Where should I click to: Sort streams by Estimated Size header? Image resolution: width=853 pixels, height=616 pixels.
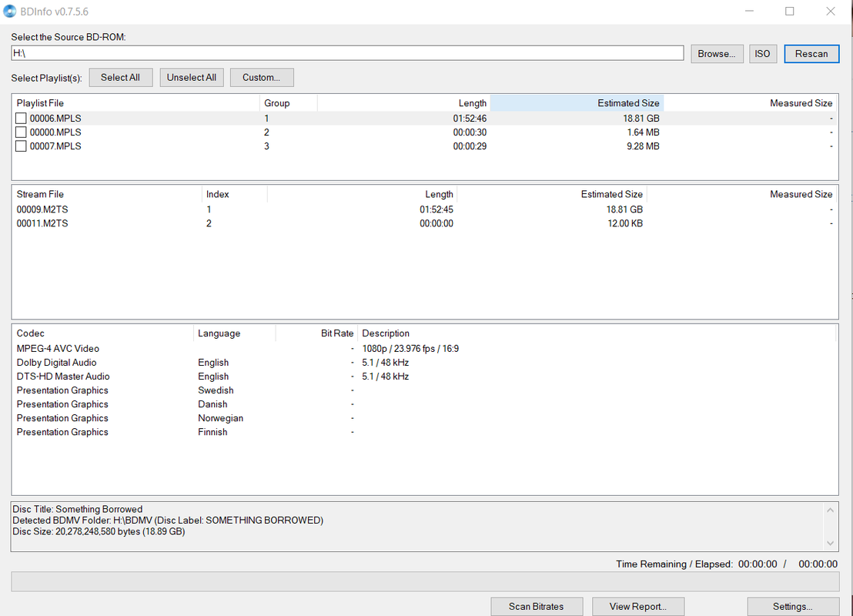coord(552,194)
